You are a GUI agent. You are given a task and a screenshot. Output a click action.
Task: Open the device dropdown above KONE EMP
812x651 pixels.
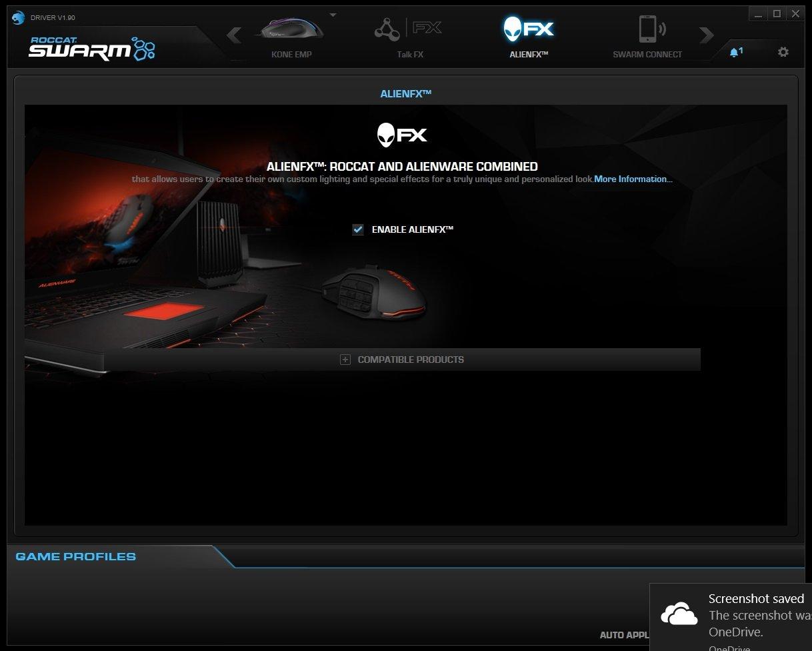coord(333,15)
